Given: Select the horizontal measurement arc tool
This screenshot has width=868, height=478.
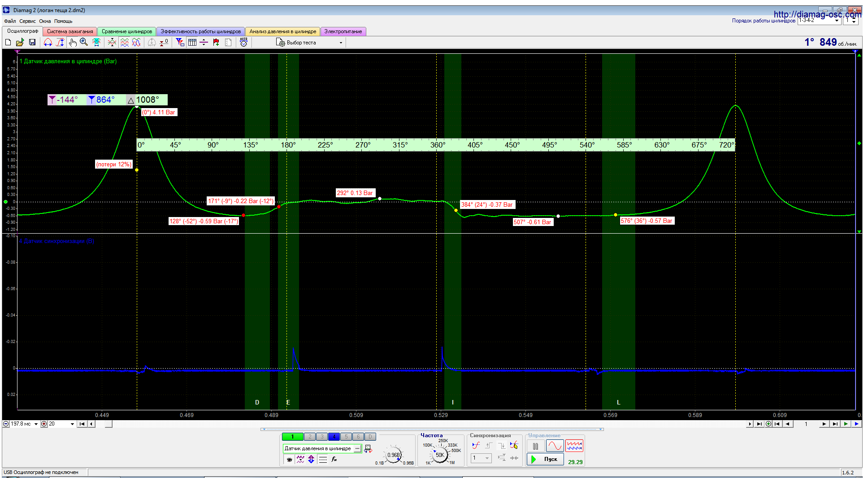Looking at the screenshot, I should coord(48,42).
